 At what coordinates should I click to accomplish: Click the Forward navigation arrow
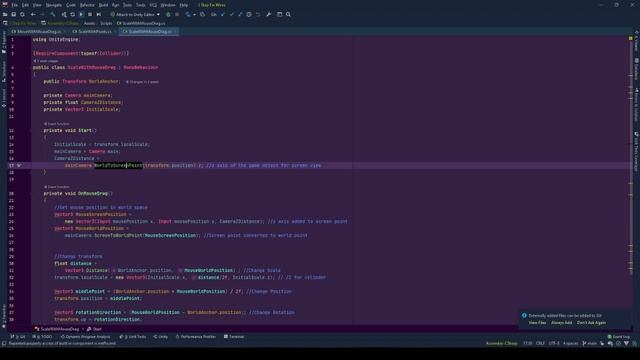click(x=42, y=14)
